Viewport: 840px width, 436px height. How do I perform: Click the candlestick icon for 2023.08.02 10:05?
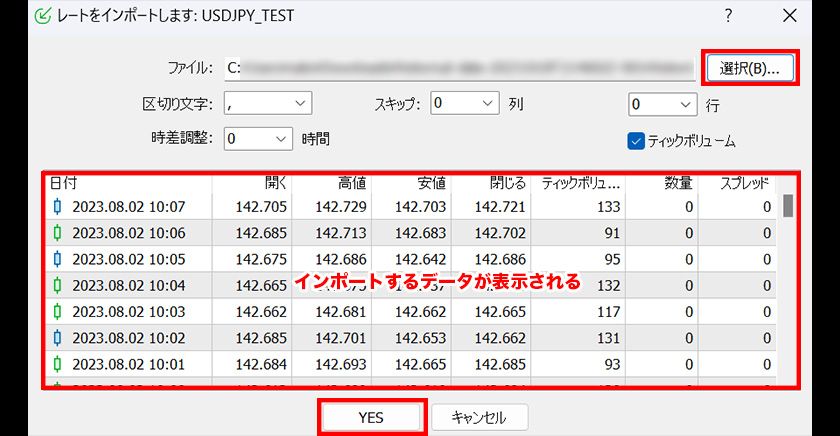tap(57, 259)
